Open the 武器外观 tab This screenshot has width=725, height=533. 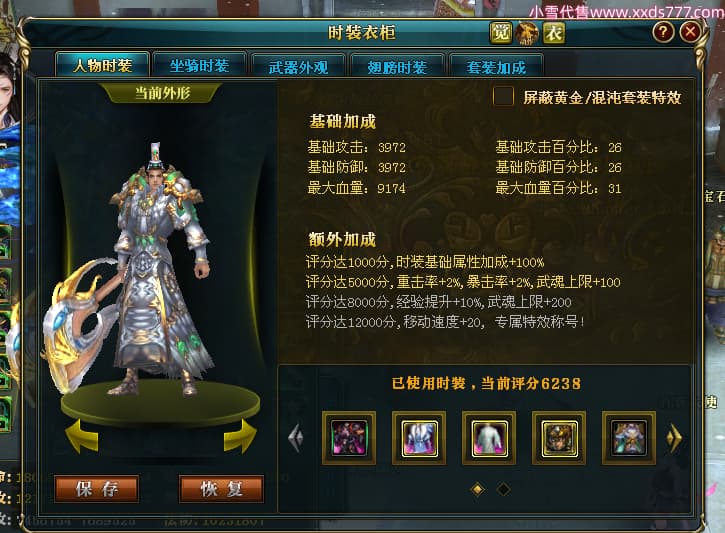coord(298,67)
